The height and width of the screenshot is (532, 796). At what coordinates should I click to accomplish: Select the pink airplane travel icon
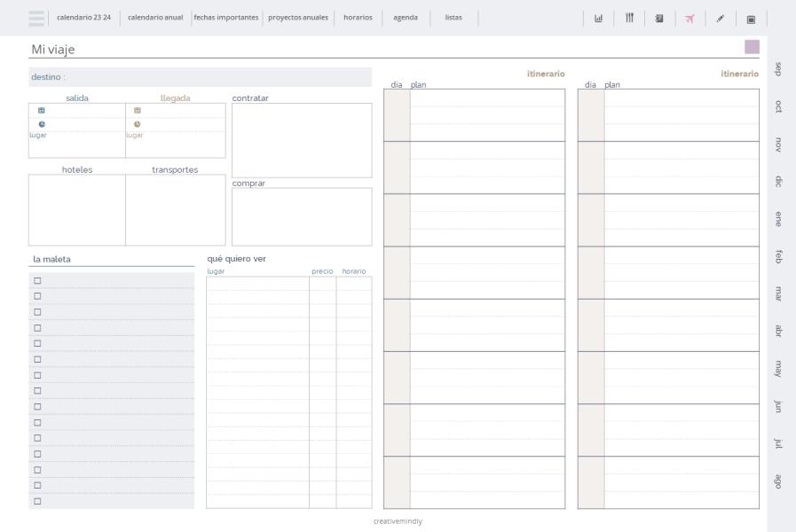(x=690, y=19)
